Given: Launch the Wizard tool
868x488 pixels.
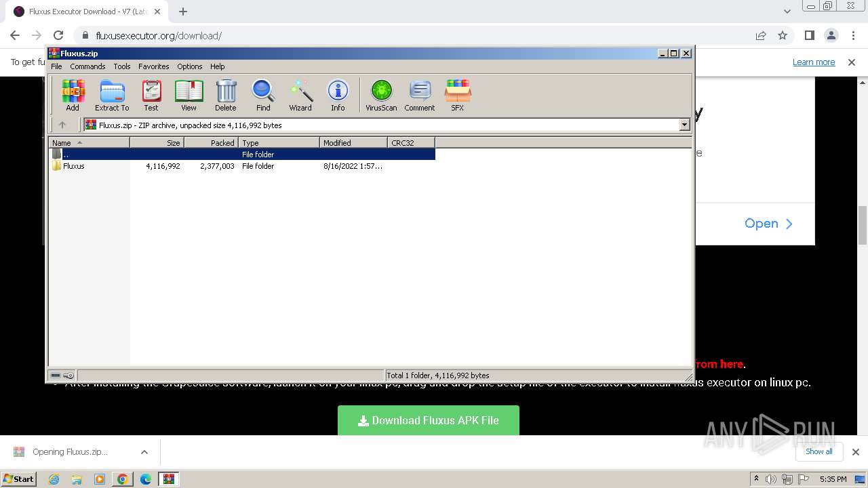Looking at the screenshot, I should point(300,95).
